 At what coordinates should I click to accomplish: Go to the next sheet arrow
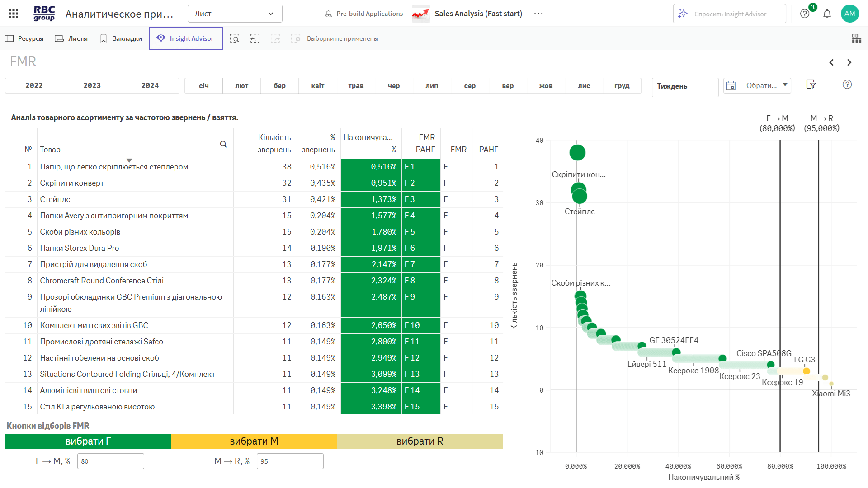click(849, 62)
